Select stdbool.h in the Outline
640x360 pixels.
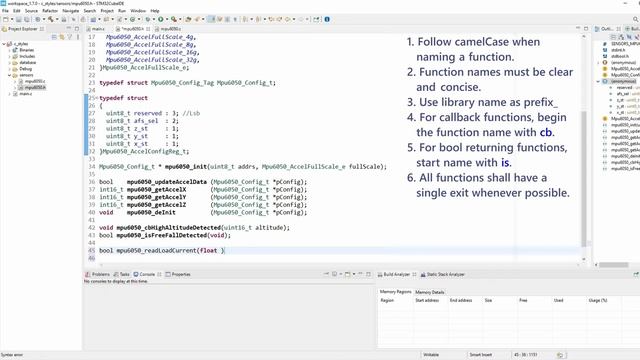[x=620, y=56]
